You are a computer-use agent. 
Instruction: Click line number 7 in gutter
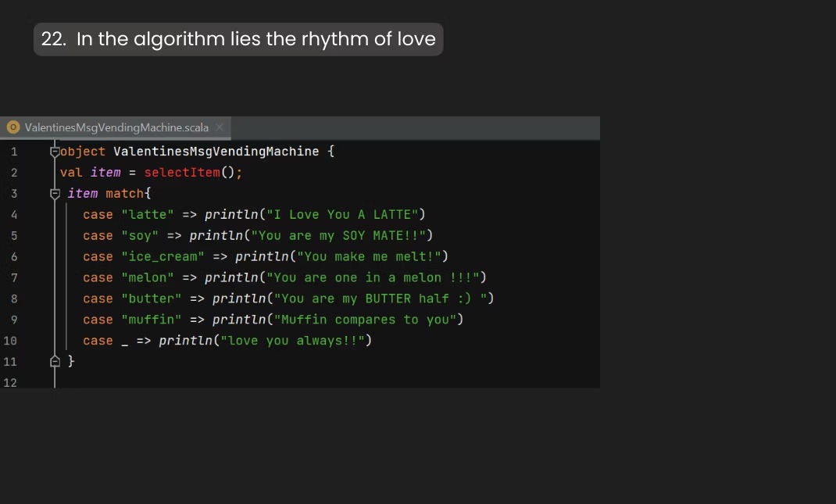click(14, 278)
